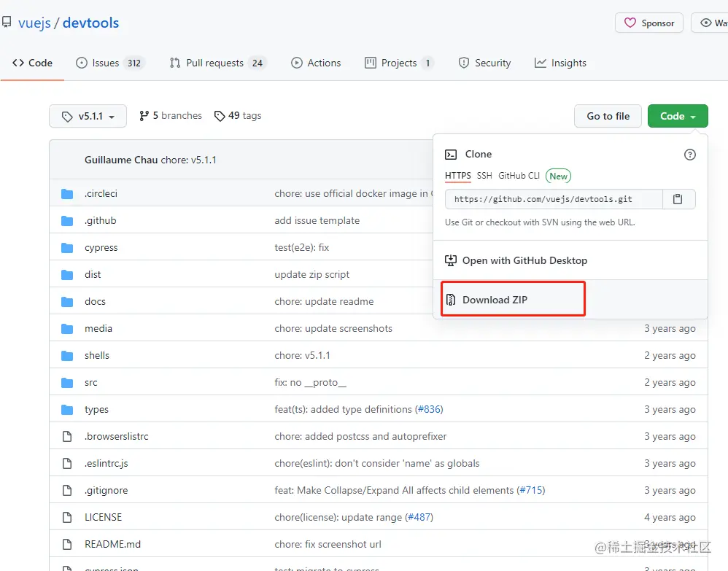
Task: Click the clone URL input field
Action: [x=554, y=199]
